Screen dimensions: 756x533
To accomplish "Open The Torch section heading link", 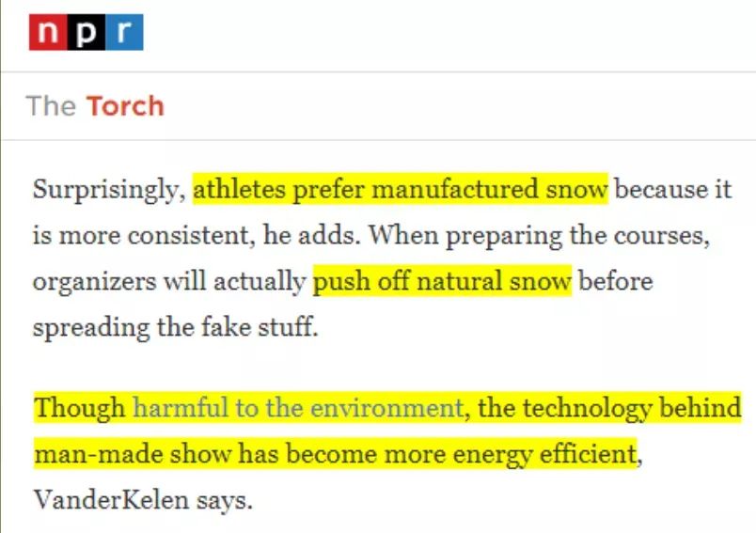I will [x=95, y=105].
